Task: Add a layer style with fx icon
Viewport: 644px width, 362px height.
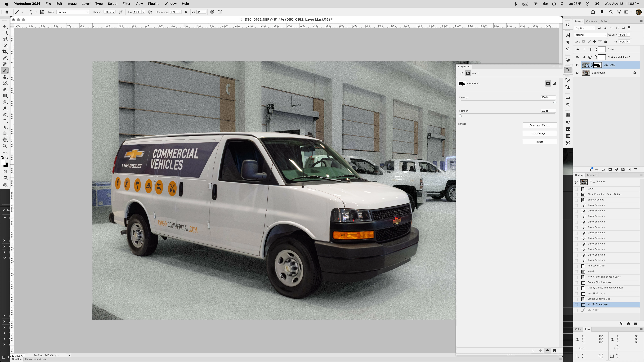Action: pyautogui.click(x=604, y=170)
